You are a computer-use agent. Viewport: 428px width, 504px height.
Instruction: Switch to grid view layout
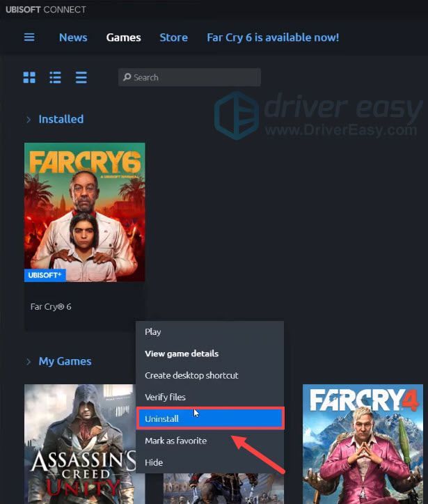(x=29, y=77)
